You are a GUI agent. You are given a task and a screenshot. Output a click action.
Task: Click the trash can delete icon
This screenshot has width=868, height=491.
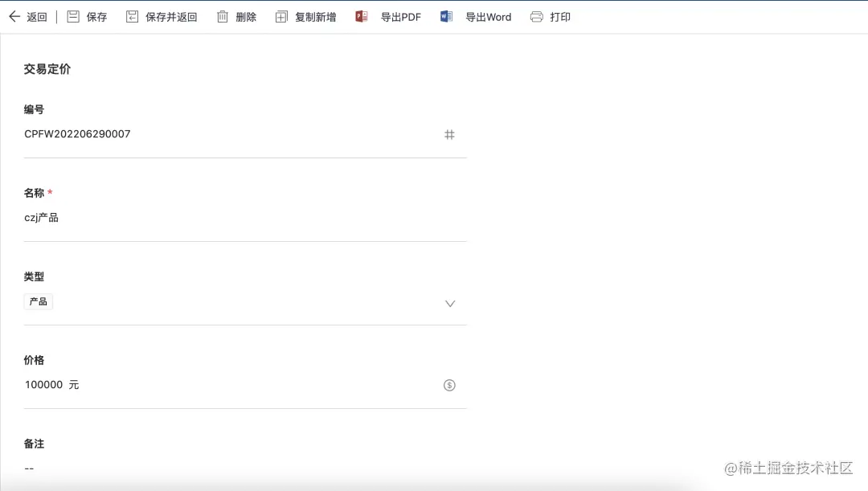tap(223, 17)
